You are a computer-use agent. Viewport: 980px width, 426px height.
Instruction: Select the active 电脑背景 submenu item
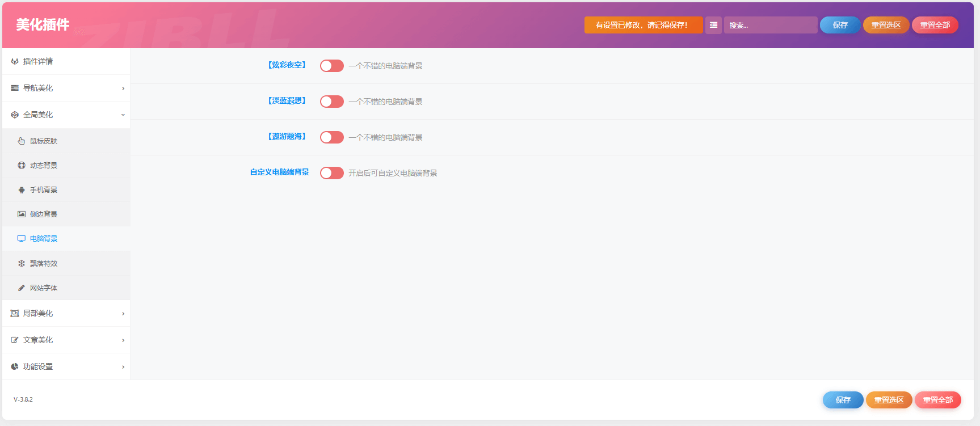(x=66, y=238)
